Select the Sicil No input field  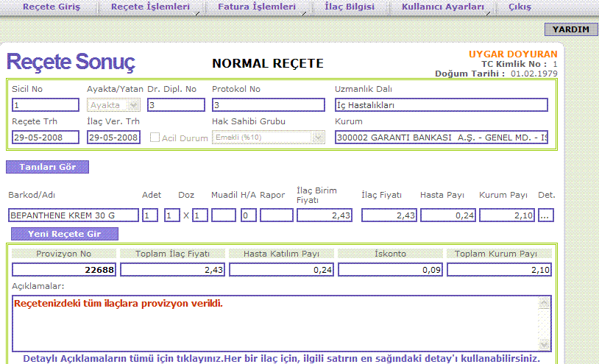pyautogui.click(x=46, y=105)
